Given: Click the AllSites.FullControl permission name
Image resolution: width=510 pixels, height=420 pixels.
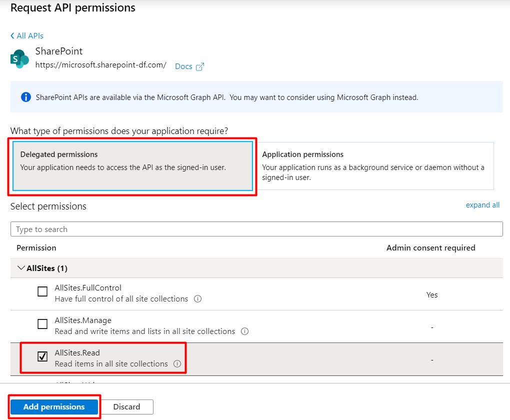Looking at the screenshot, I should click(88, 288).
